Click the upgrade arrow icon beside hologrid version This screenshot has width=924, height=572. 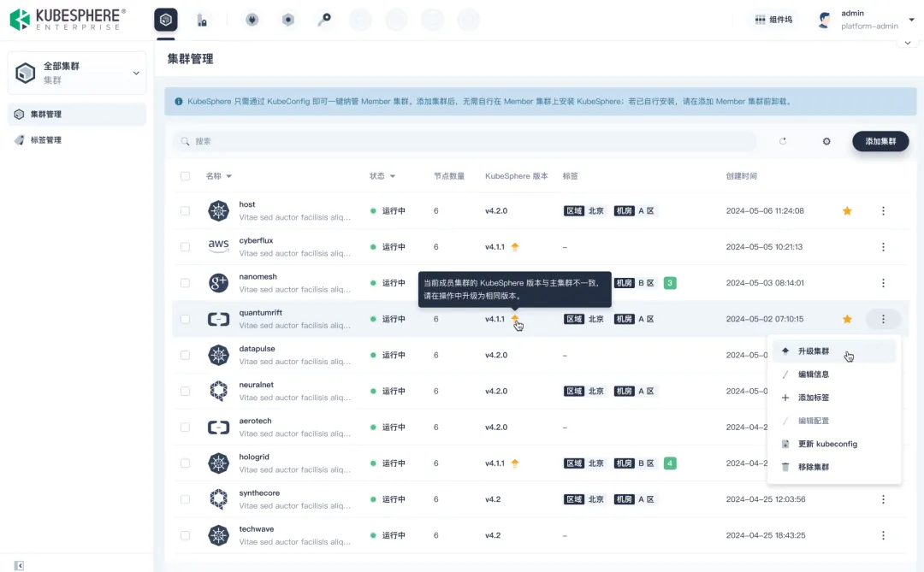(x=515, y=463)
